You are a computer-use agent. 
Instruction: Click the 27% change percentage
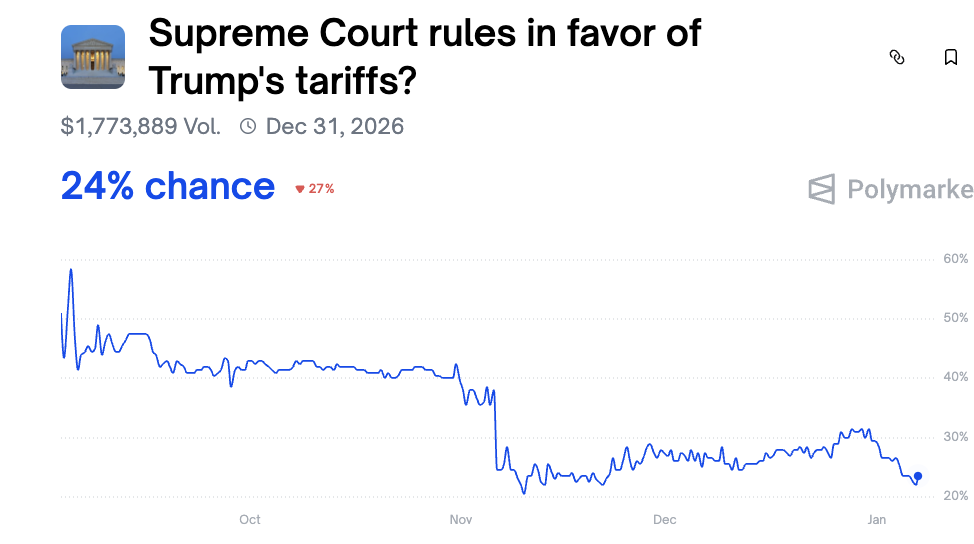tap(322, 189)
